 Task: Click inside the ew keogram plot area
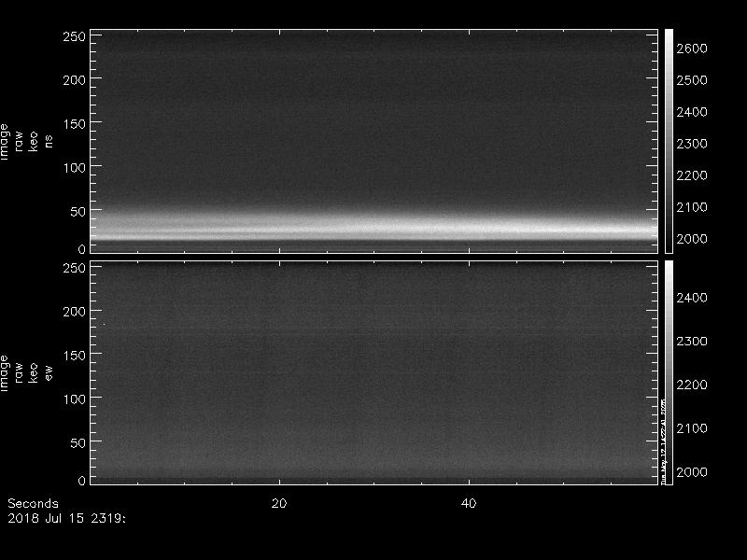click(374, 372)
